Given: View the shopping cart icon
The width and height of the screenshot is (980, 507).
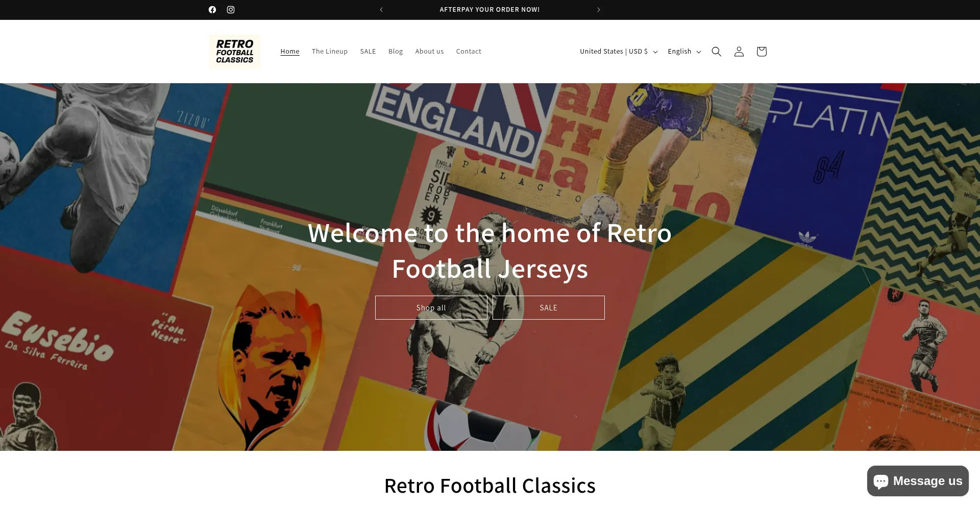Looking at the screenshot, I should (x=762, y=52).
